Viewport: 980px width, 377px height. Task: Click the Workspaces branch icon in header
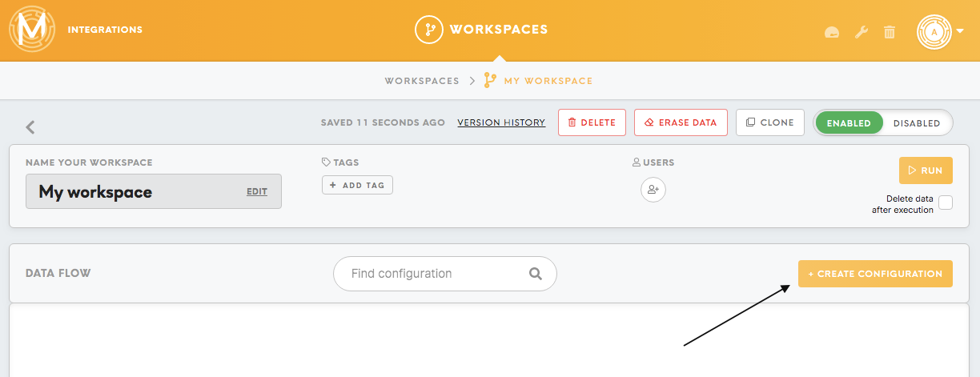[x=429, y=30]
